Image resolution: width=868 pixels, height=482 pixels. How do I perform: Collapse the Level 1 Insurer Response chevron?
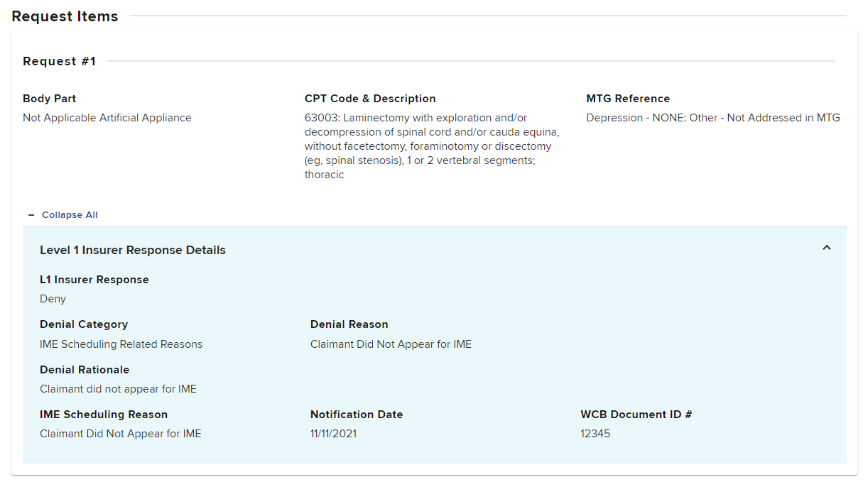tap(826, 248)
